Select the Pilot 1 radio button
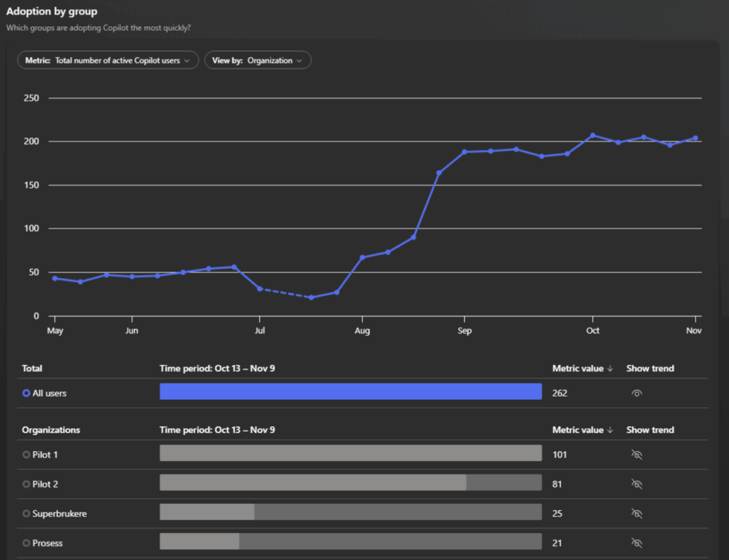Viewport: 729px width, 560px height. click(26, 455)
